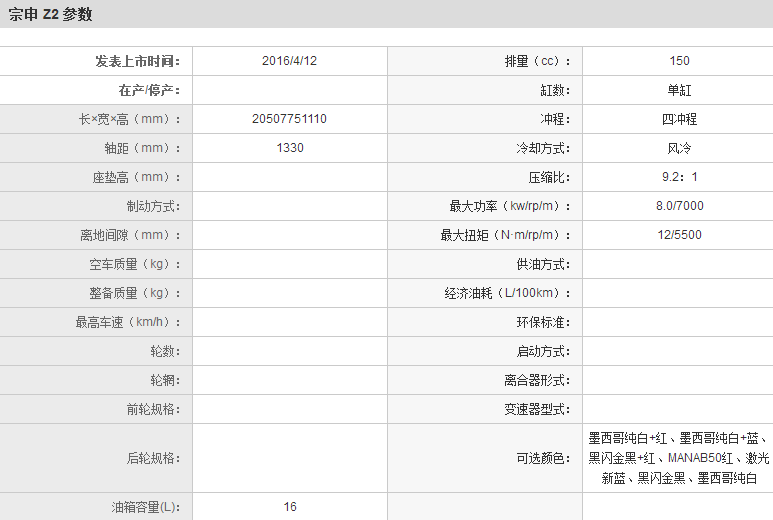Click the dimensions value 20507751110
Image resolution: width=773 pixels, height=520 pixels.
289,119
